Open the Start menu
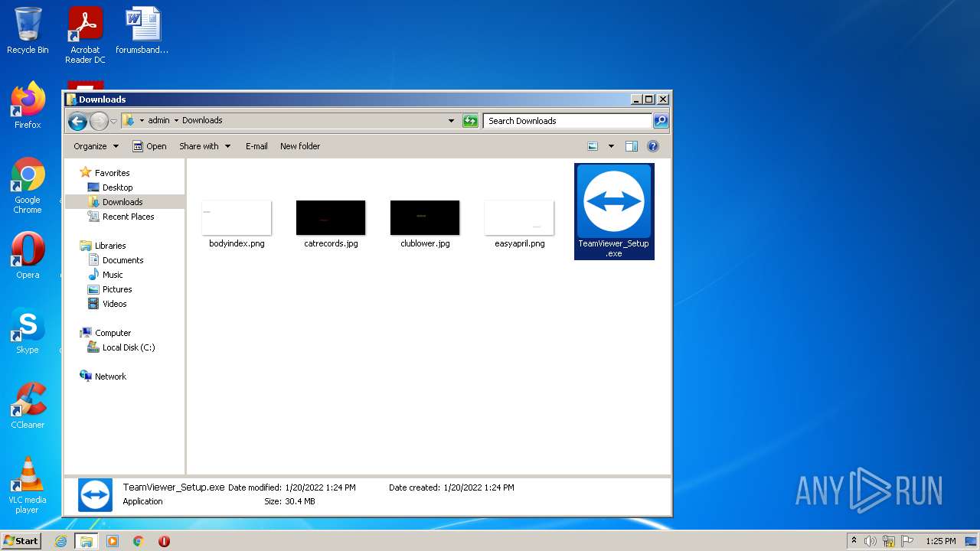 [21, 541]
